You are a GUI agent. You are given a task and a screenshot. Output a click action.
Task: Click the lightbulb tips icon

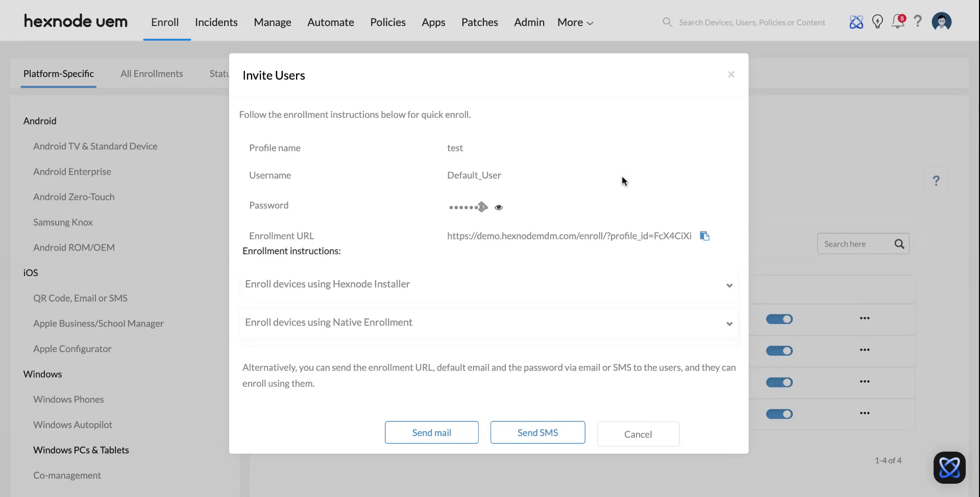877,22
